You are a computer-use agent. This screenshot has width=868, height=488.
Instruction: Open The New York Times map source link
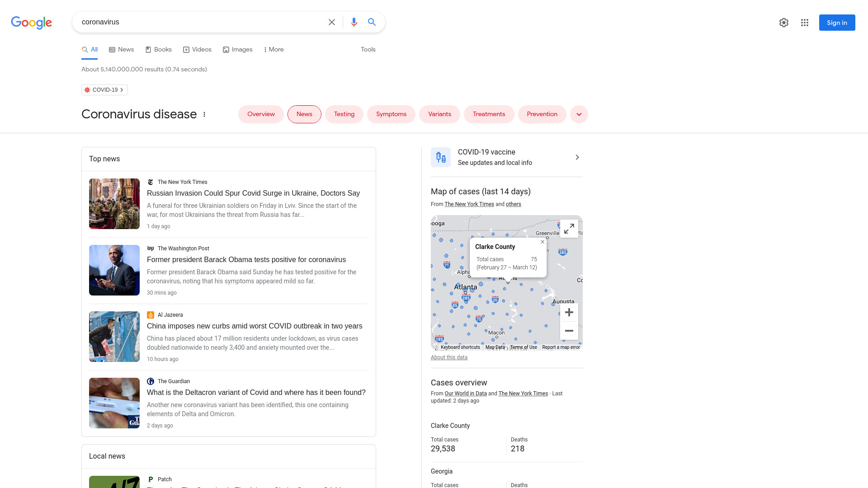click(469, 204)
